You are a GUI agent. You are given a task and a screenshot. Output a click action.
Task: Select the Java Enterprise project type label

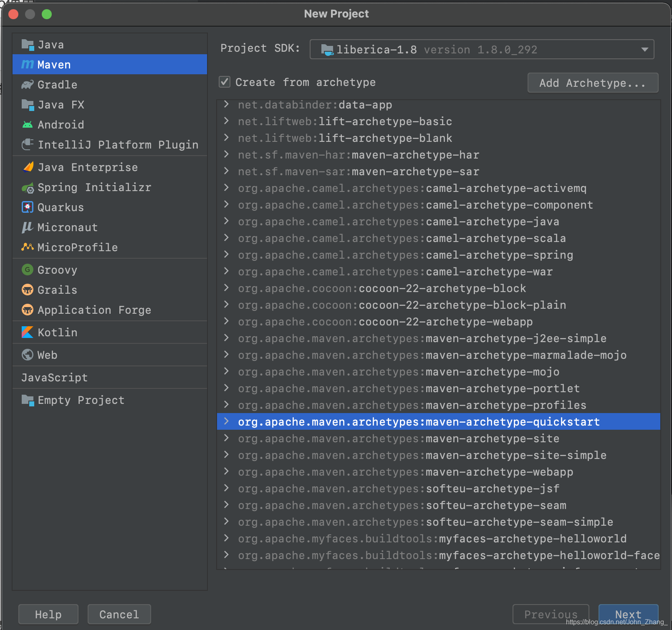click(88, 167)
